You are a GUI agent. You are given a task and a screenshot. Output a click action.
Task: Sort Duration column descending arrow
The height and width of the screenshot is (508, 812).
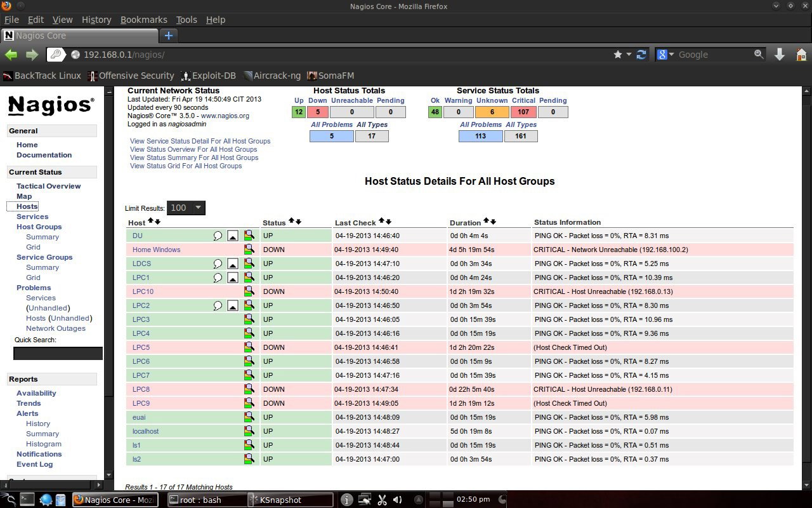coord(493,221)
